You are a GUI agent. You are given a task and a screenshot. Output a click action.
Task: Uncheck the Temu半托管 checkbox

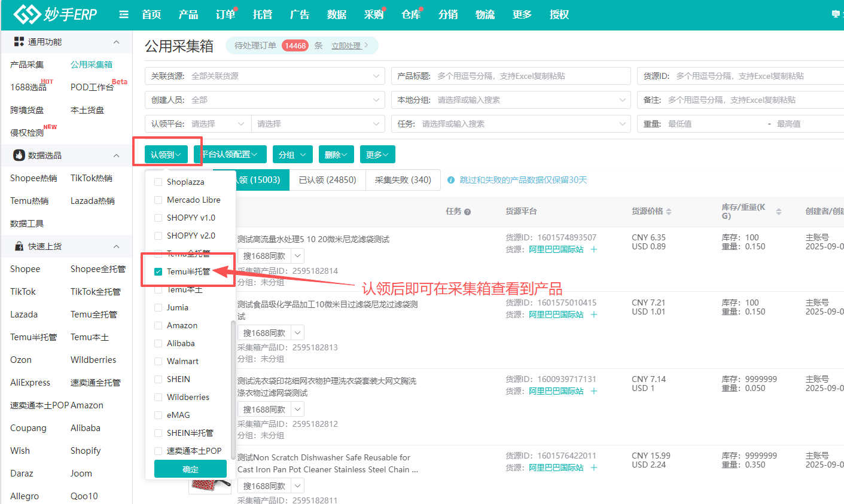point(159,271)
